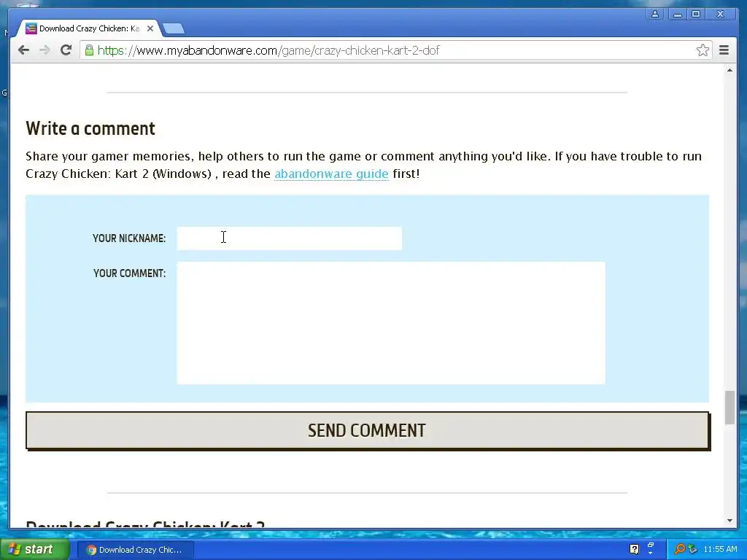Viewport: 747px width, 560px height.
Task: Click the scrollbar down arrow
Action: click(729, 521)
